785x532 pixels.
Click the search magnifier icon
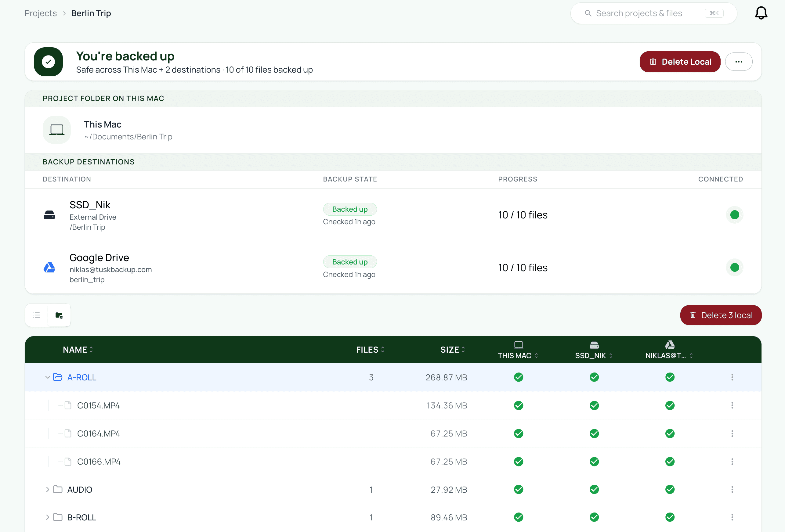pos(588,13)
